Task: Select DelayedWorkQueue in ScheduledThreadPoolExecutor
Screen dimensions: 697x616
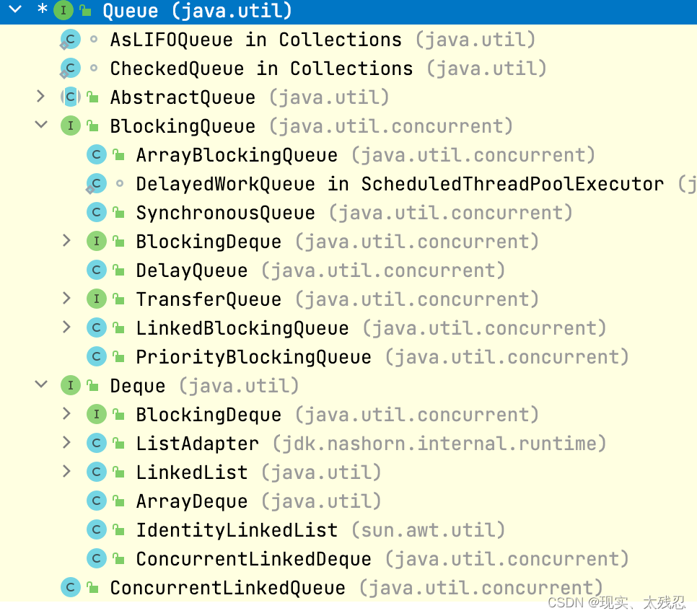Action: (x=416, y=184)
